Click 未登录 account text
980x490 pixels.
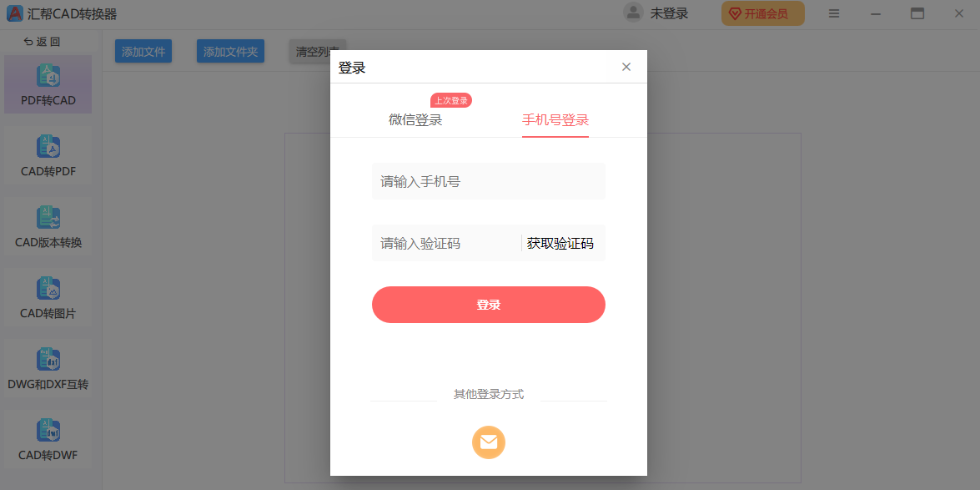[670, 13]
